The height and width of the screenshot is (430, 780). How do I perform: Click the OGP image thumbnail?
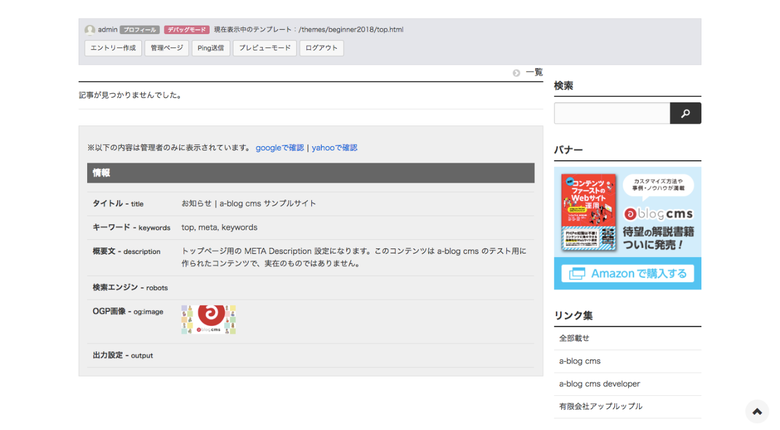208,319
